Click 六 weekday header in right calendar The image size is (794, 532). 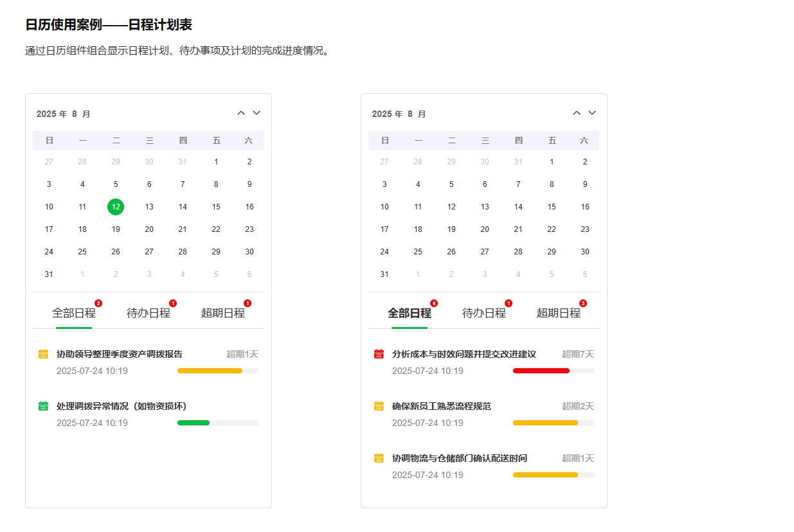(x=584, y=141)
